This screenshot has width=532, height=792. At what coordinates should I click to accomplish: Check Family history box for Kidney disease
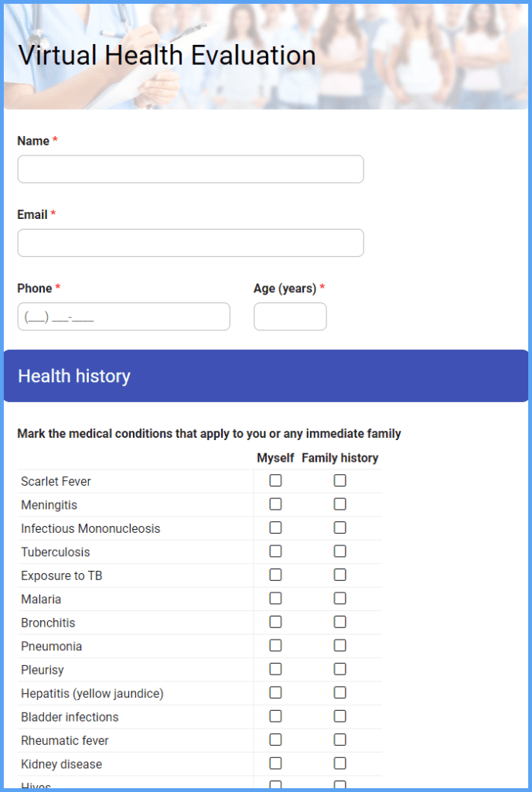tap(339, 763)
